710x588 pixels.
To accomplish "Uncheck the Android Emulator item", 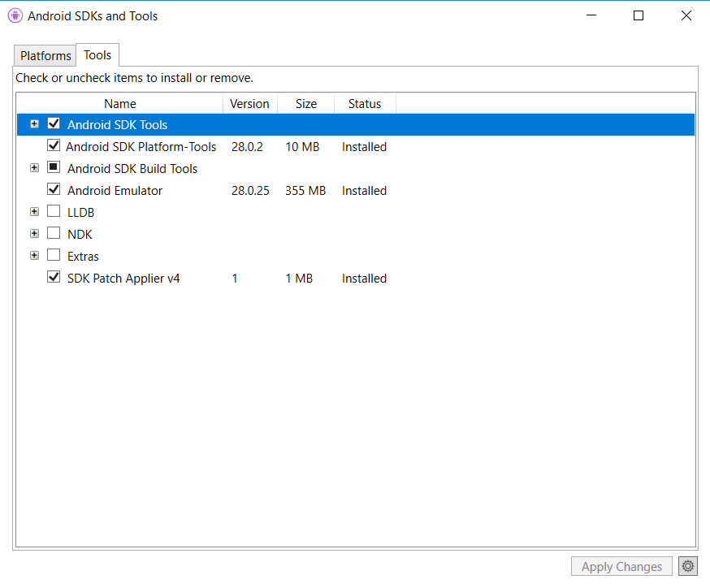I will click(54, 189).
